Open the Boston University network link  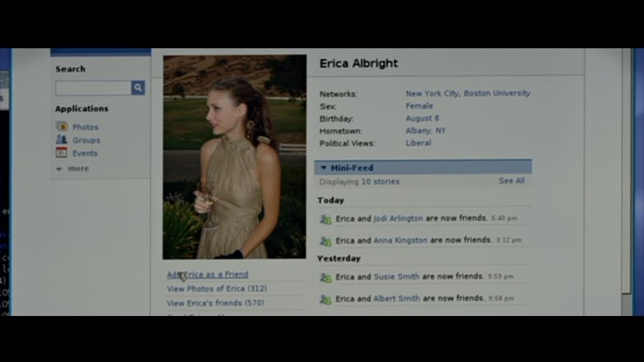click(497, 94)
